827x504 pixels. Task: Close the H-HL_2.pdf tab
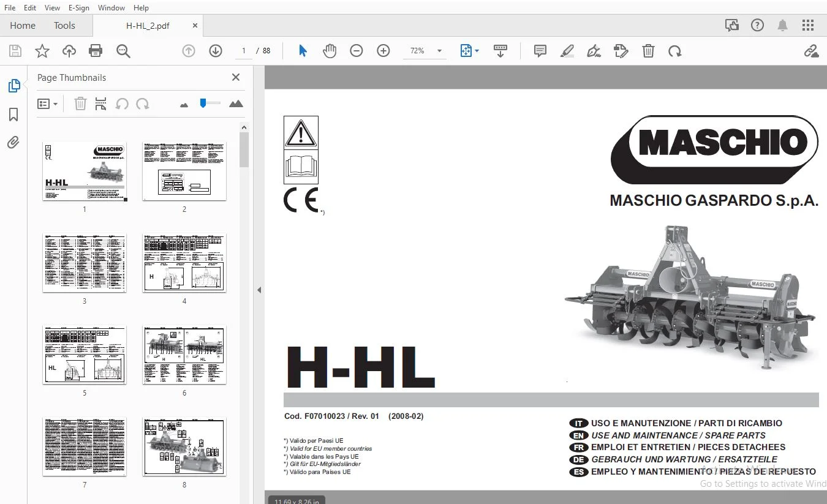pos(195,26)
